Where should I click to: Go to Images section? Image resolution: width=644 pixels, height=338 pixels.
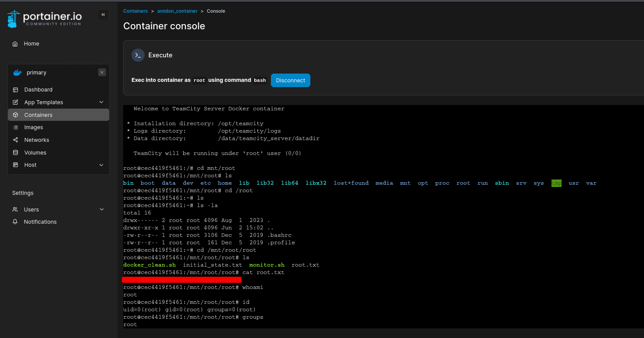pos(58,127)
